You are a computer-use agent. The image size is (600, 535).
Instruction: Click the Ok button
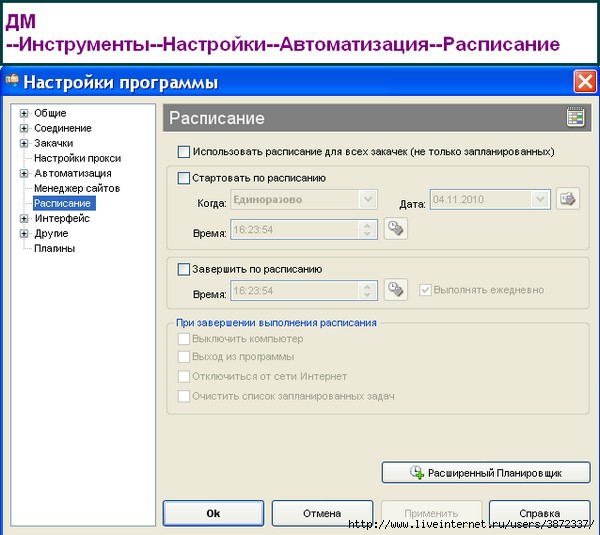[213, 513]
